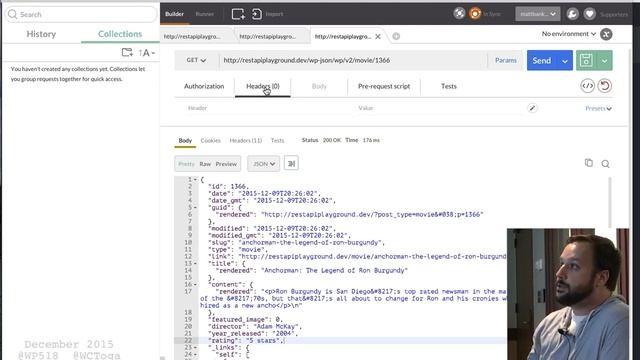This screenshot has height=360, width=640.
Task: Add a new request tab with plus
Action: click(x=396, y=36)
